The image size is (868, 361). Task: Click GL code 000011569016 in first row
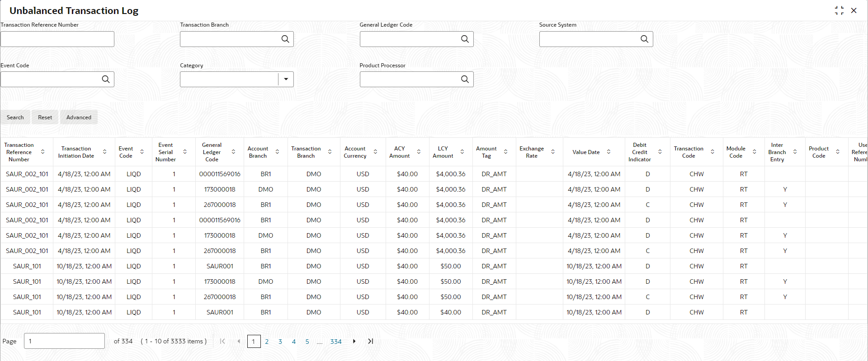click(x=220, y=174)
